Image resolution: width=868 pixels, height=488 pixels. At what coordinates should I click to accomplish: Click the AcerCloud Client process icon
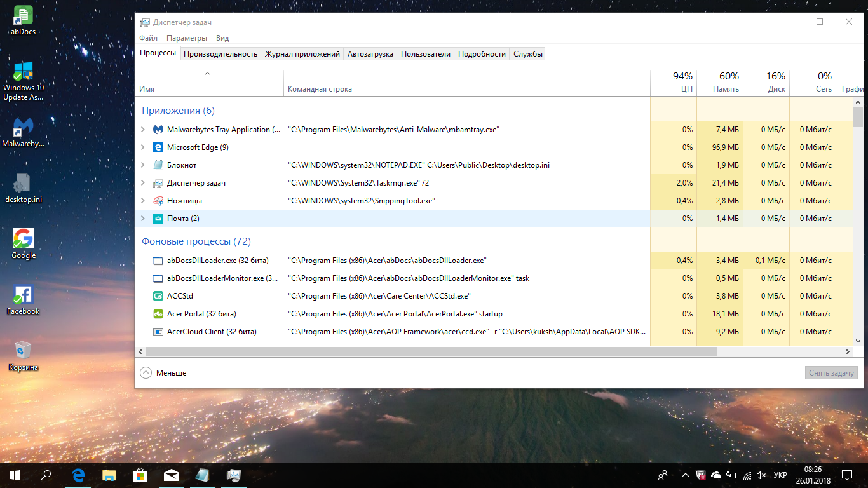click(158, 332)
